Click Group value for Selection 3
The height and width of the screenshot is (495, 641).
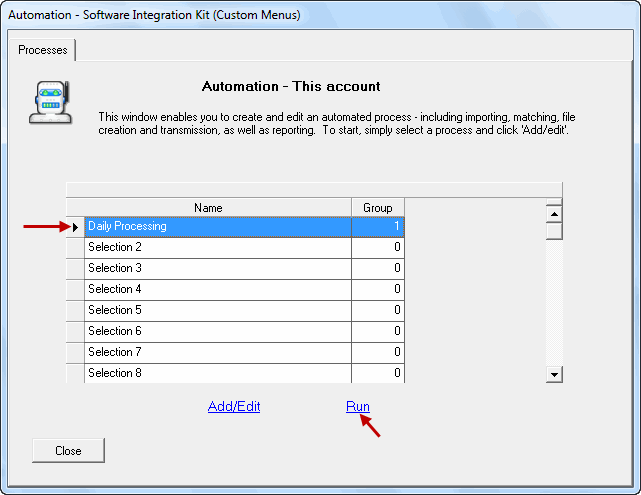(378, 269)
